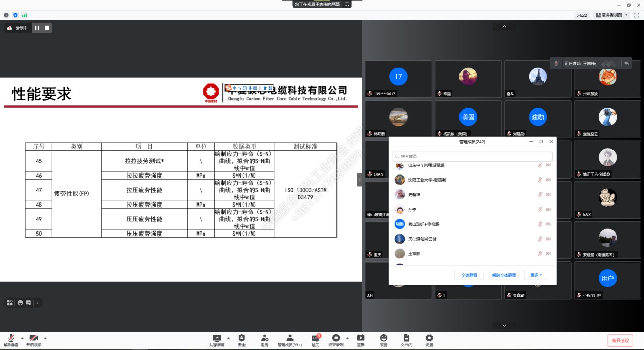This screenshot has height=350, width=644.
Task: Expand the 更多 menu in member panel
Action: pos(536,275)
